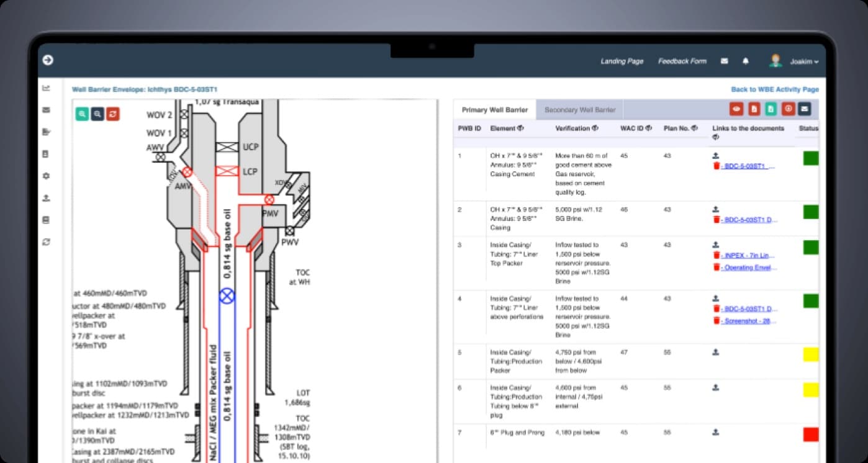868x463 pixels.
Task: Upload document for PWB row 2
Action: pyautogui.click(x=715, y=210)
